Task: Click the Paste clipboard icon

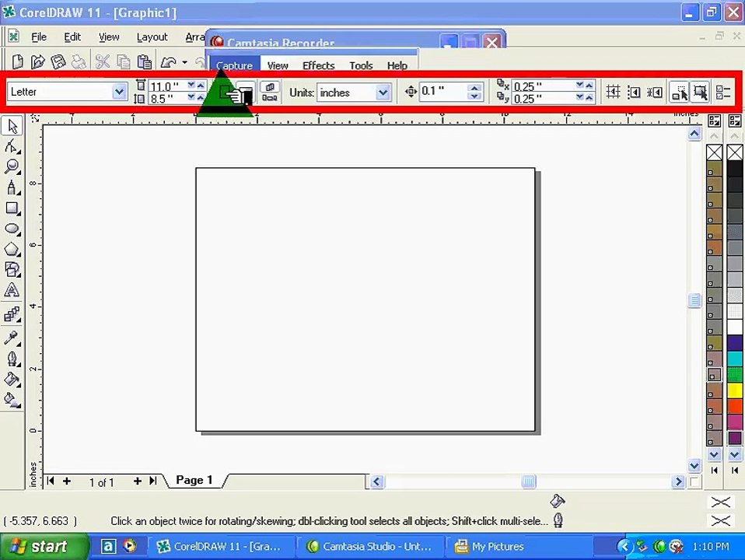Action: (x=145, y=61)
